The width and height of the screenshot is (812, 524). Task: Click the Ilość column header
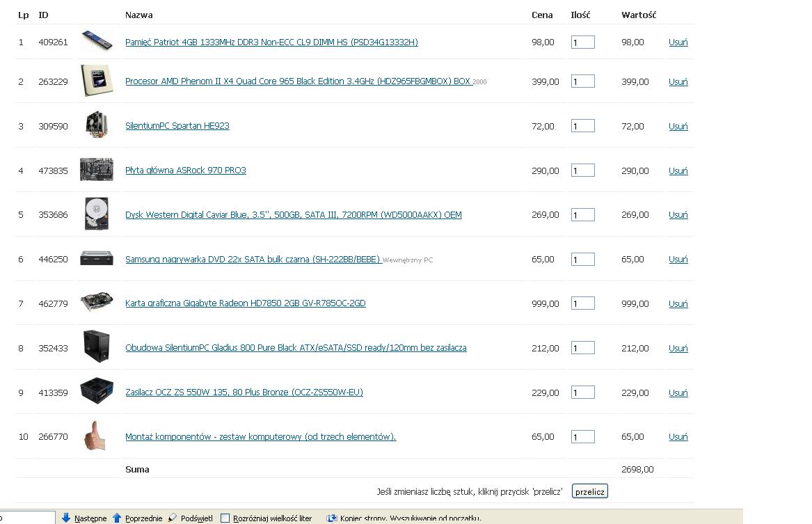(x=580, y=15)
